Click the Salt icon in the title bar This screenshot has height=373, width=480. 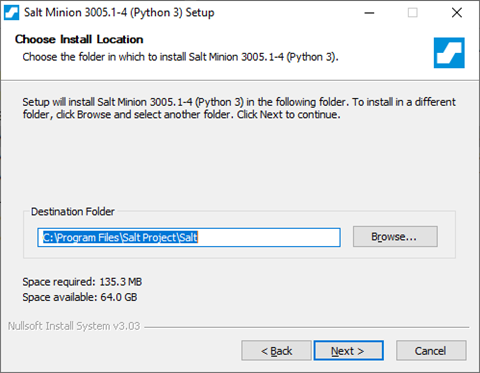(x=12, y=13)
